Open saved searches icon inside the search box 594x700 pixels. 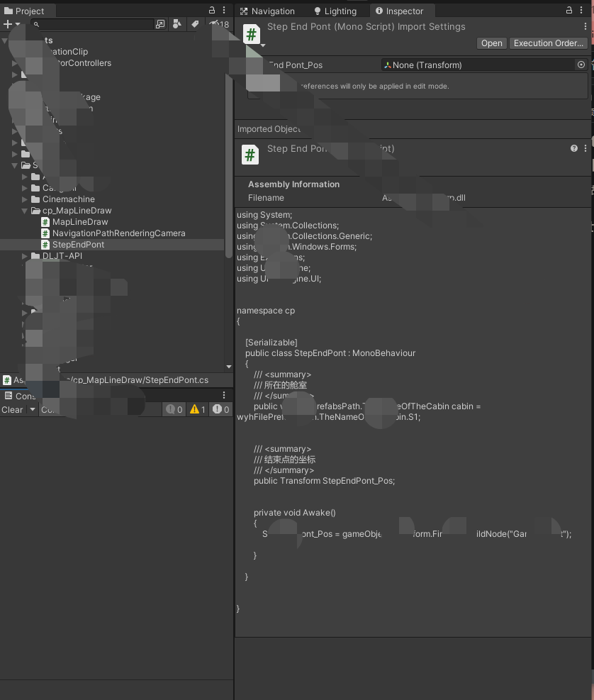click(x=160, y=24)
